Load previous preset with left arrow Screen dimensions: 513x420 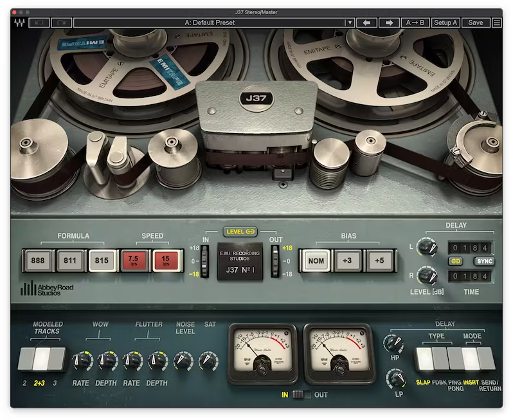[367, 23]
